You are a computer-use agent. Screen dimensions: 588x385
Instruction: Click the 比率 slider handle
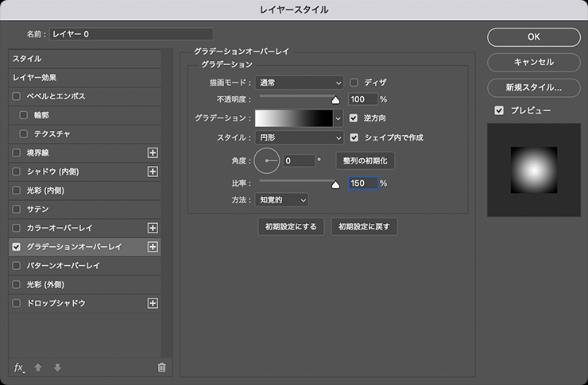click(x=335, y=184)
